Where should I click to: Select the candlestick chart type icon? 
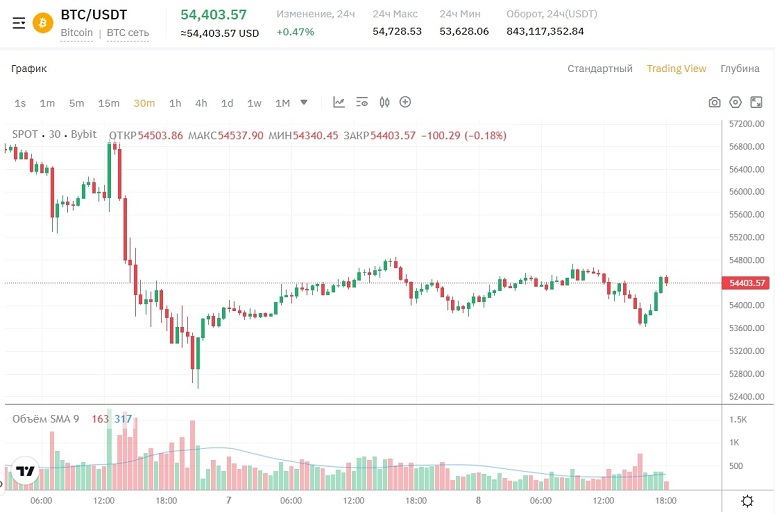[385, 102]
